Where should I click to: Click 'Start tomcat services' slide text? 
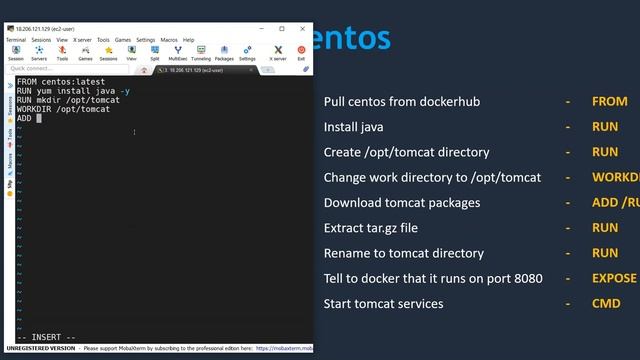[x=383, y=304]
